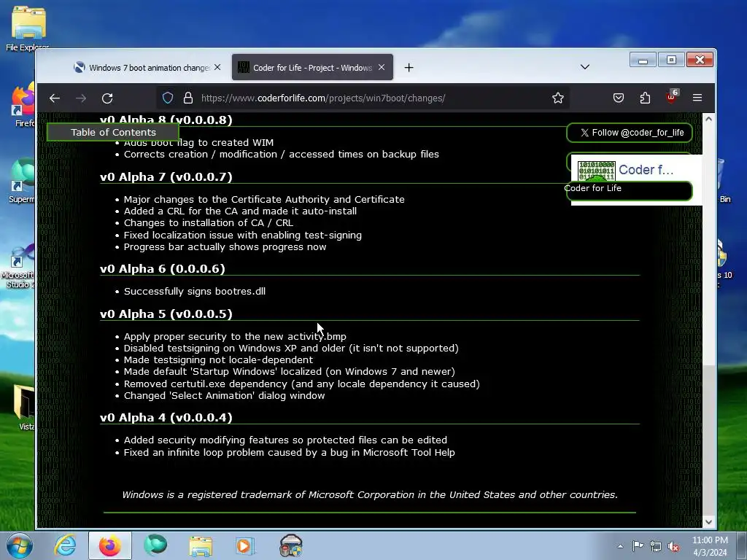Image resolution: width=747 pixels, height=560 pixels.
Task: Click 'Progress bar actually shows progress now' text
Action: [x=225, y=247]
